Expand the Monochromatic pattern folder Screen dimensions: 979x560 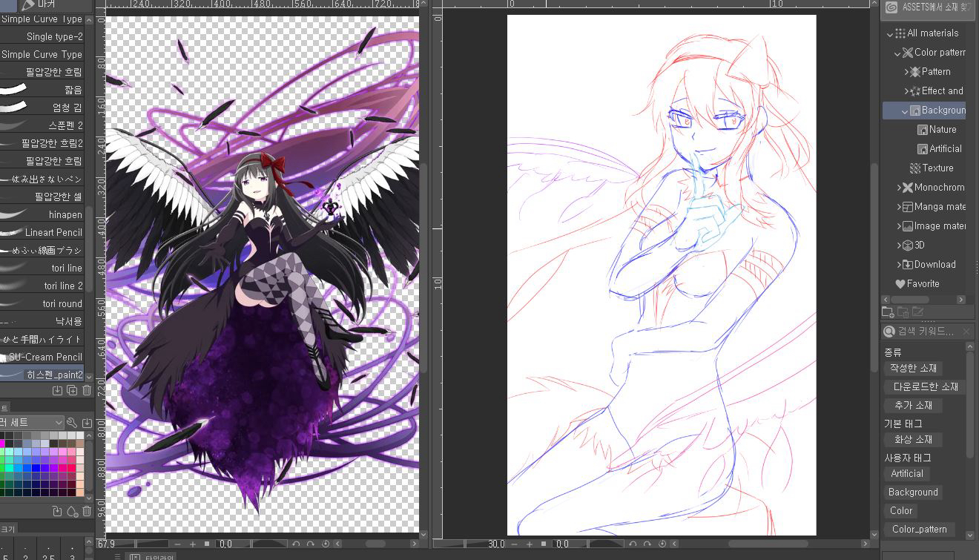(x=899, y=188)
